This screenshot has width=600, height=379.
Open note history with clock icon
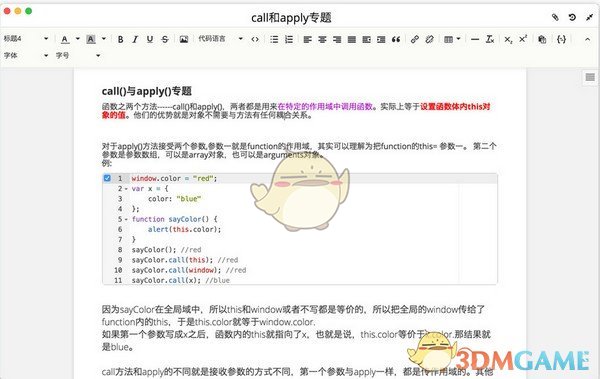tap(572, 17)
